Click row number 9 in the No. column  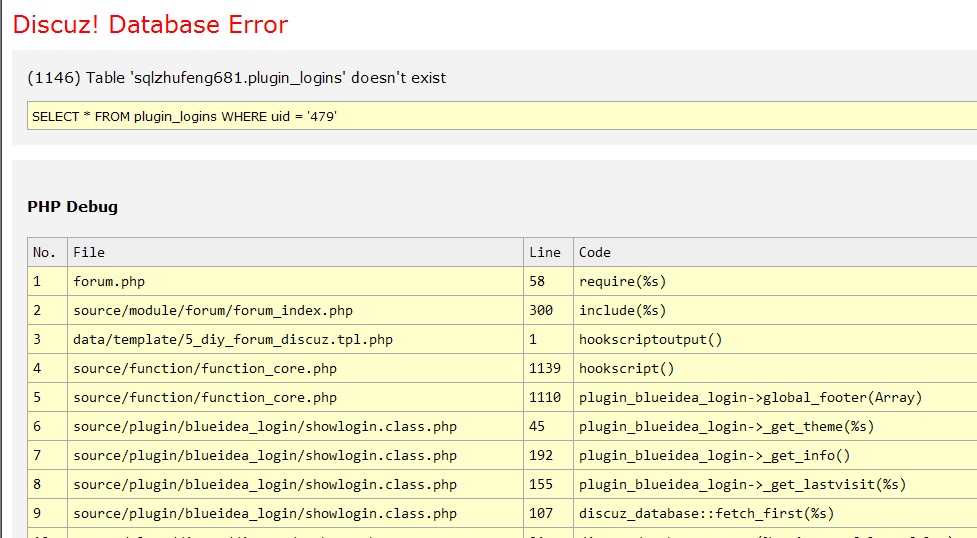(37, 513)
